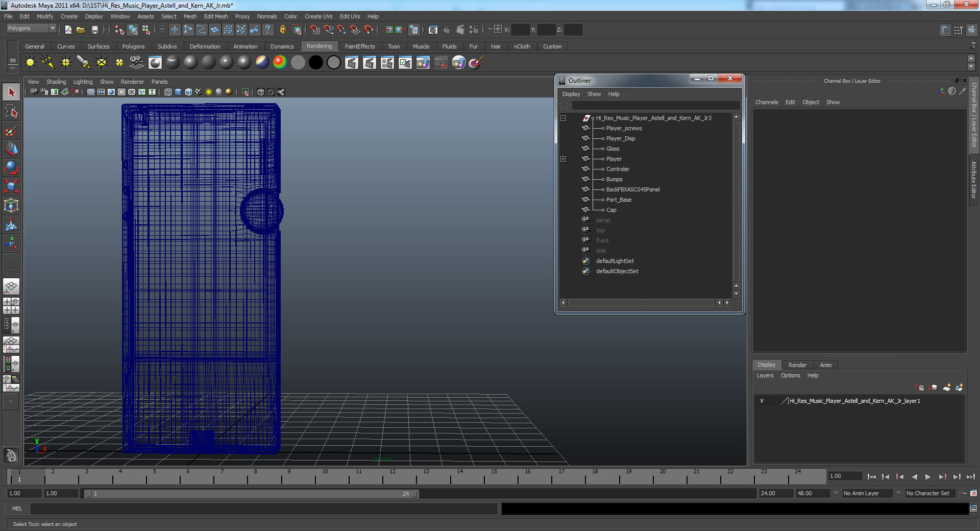Open scene file folder icon

(81, 30)
